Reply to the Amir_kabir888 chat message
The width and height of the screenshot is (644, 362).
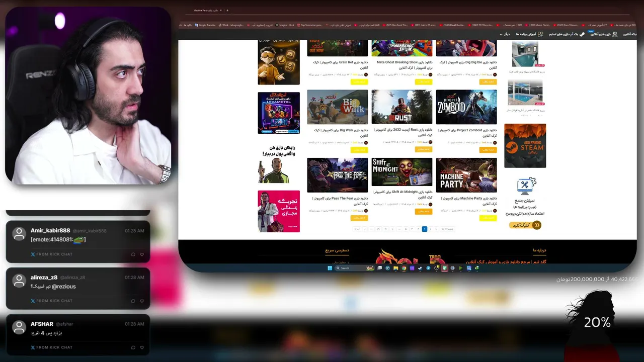[x=133, y=254]
